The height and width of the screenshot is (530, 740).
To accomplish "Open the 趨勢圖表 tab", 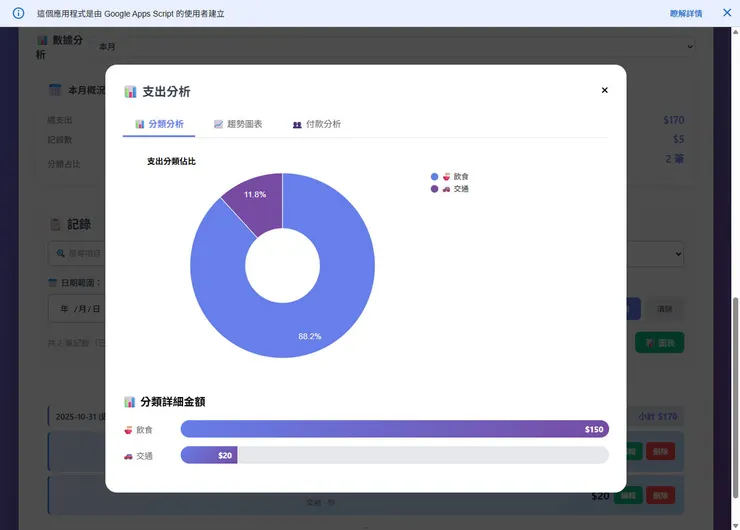I will click(238, 124).
